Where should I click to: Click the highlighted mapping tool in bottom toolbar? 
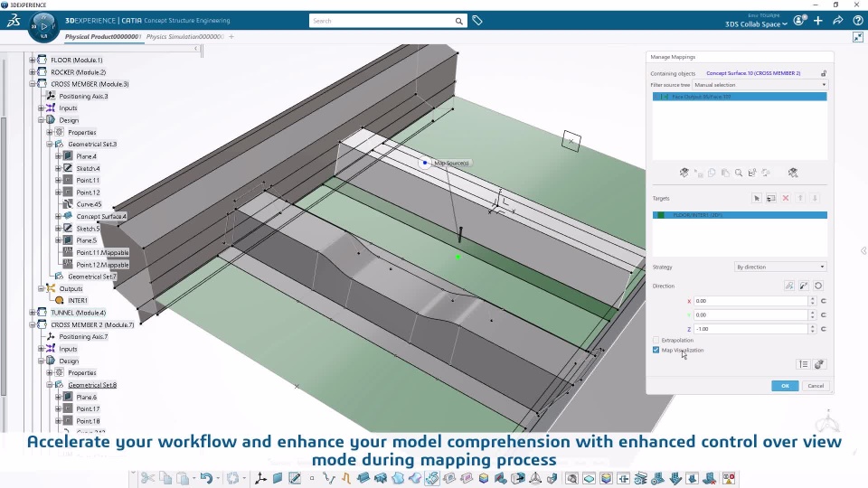point(432,479)
